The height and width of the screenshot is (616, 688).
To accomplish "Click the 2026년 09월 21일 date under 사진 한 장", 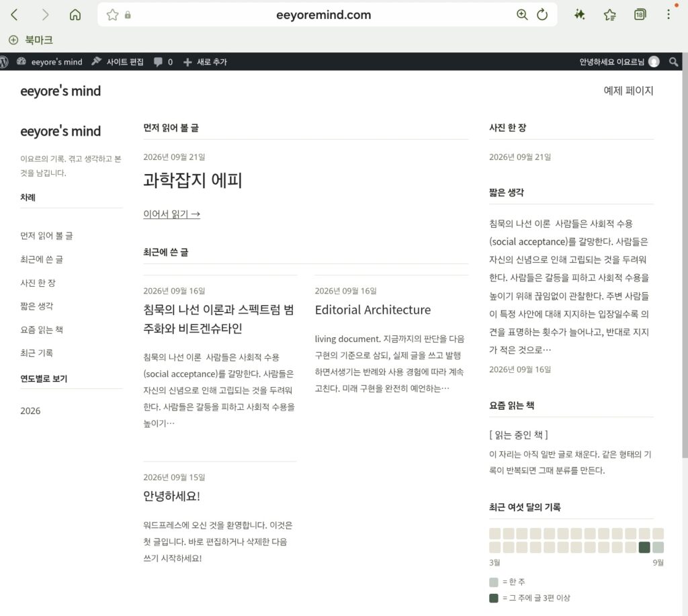I will [520, 157].
